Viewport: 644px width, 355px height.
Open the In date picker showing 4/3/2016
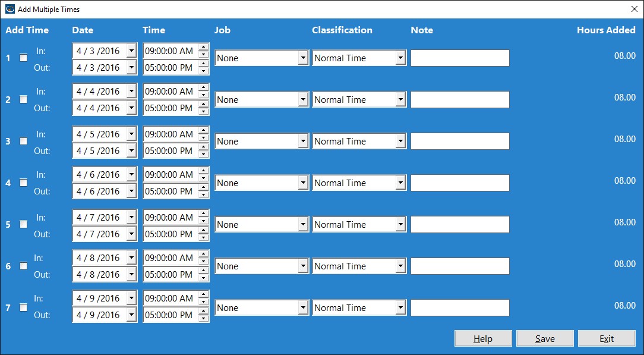point(131,51)
